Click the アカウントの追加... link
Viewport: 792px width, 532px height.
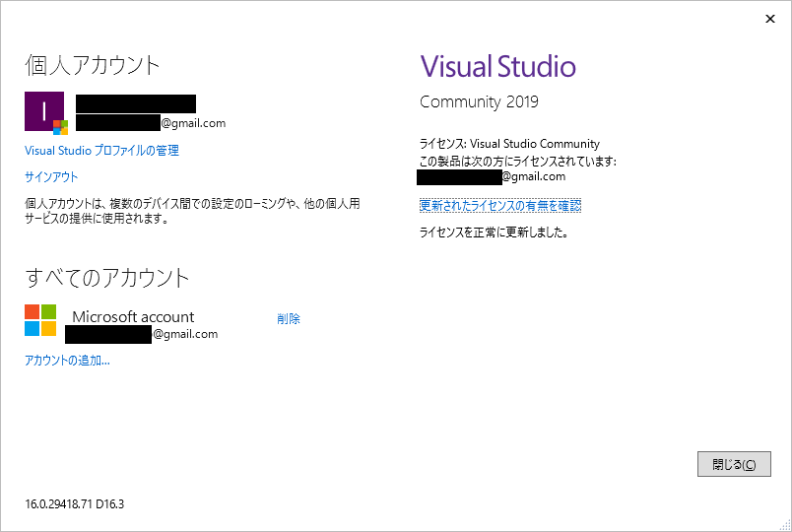67,361
